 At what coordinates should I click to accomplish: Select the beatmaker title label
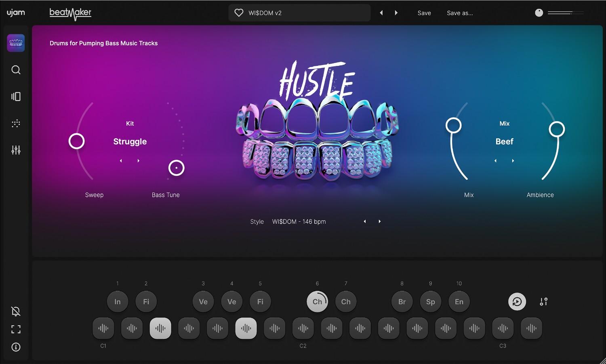(70, 13)
